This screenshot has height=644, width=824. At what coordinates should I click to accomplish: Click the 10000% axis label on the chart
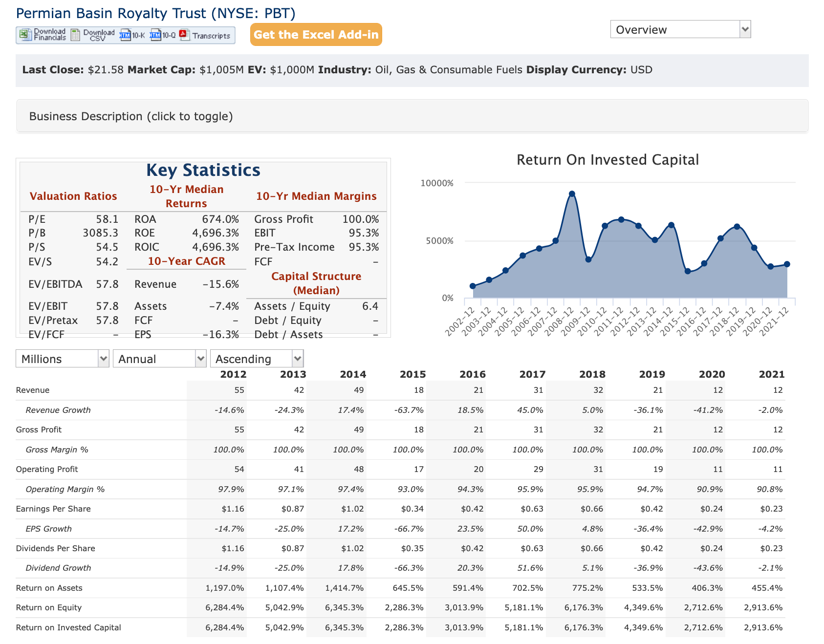[437, 183]
